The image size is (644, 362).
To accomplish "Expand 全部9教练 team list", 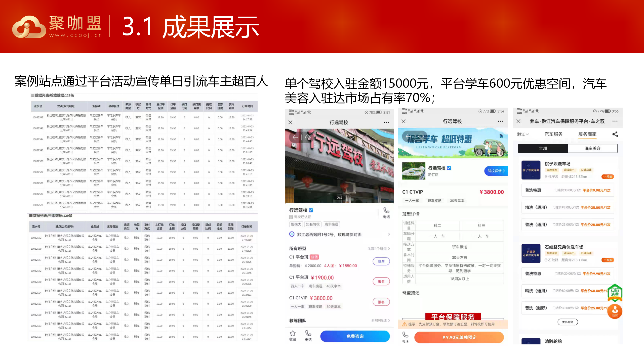I will [380, 321].
